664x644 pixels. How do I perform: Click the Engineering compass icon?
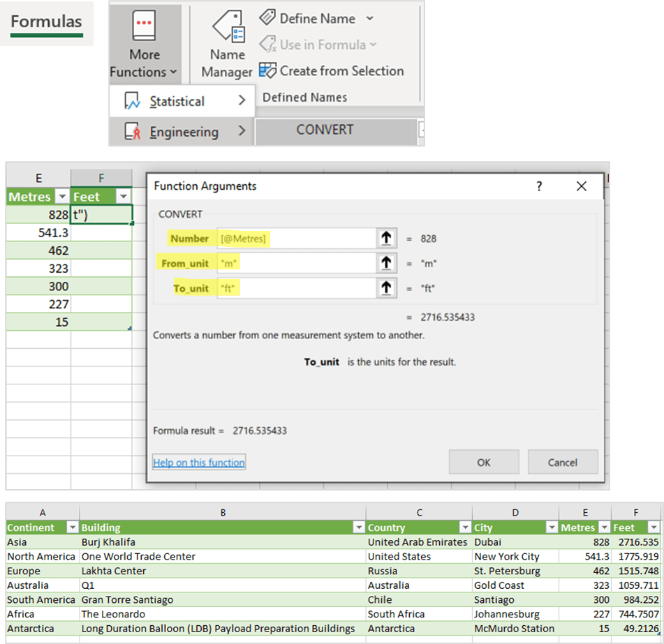click(132, 132)
